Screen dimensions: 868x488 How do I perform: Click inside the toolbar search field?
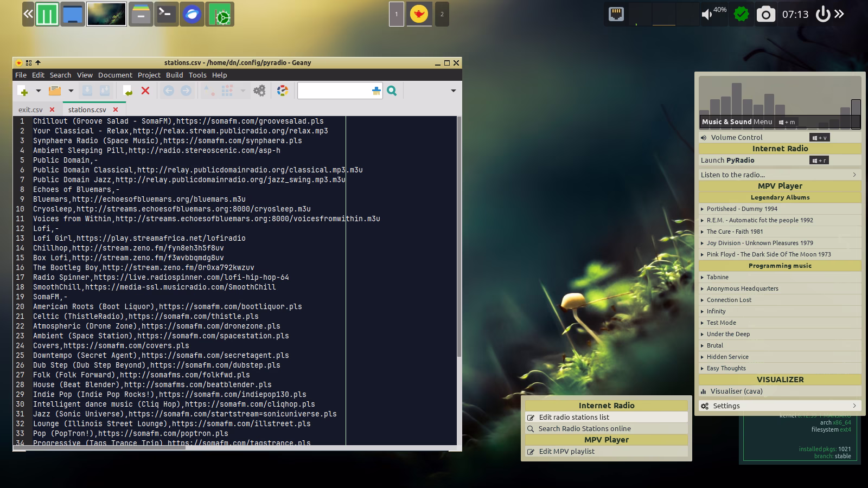click(x=333, y=91)
